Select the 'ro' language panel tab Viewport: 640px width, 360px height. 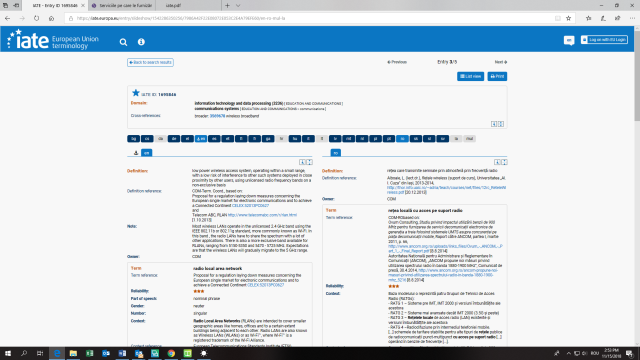336,153
